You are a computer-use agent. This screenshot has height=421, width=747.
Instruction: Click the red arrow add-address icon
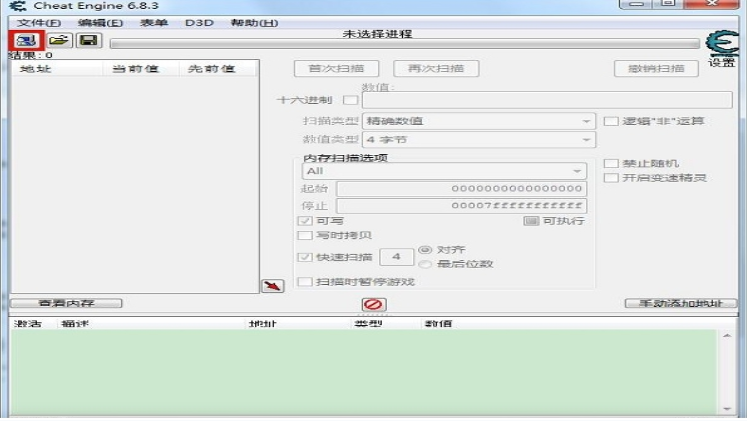(x=273, y=286)
